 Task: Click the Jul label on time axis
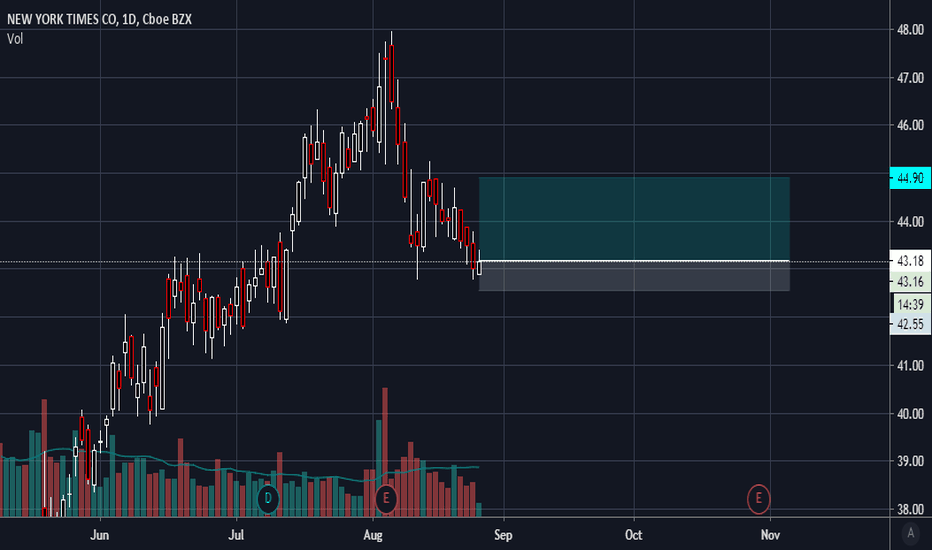[236, 535]
